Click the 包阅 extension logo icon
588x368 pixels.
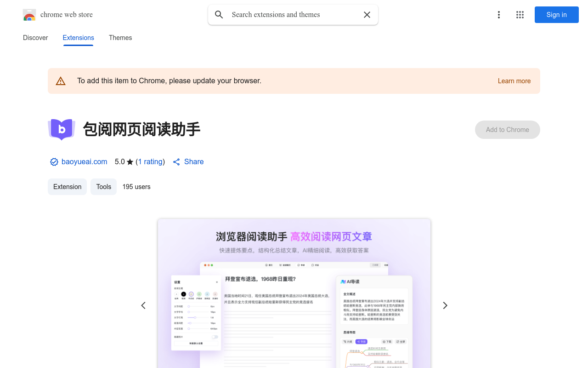point(62,130)
